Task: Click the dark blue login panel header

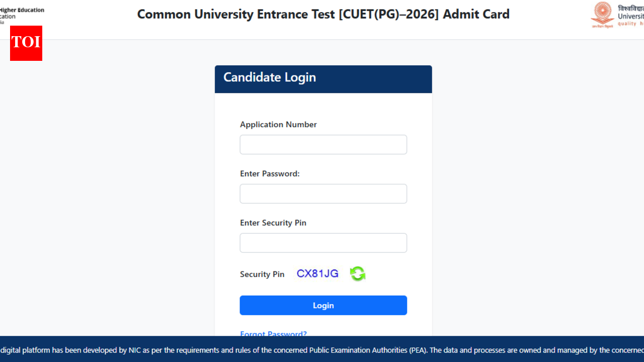Action: click(323, 79)
